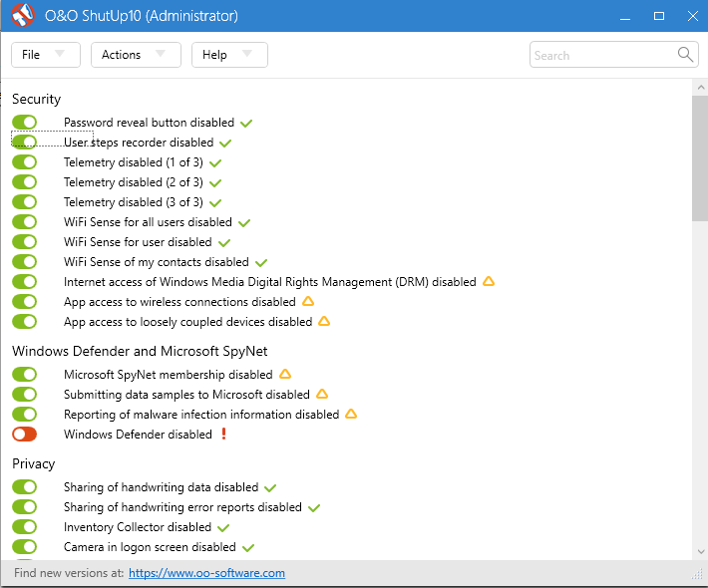
Task: Click warning triangle beside App access to wireless connections
Action: click(x=308, y=301)
